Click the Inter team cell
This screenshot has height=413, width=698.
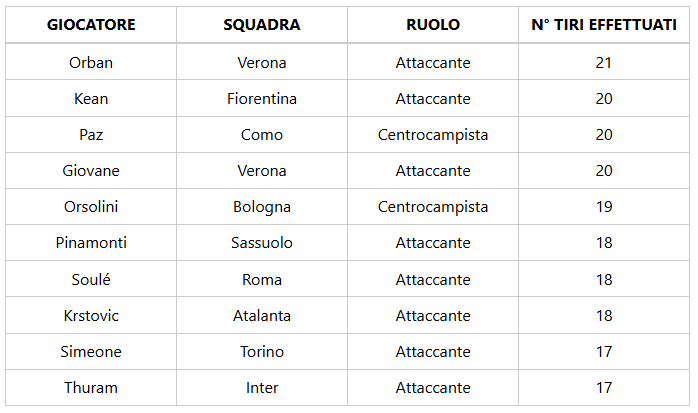point(262,388)
